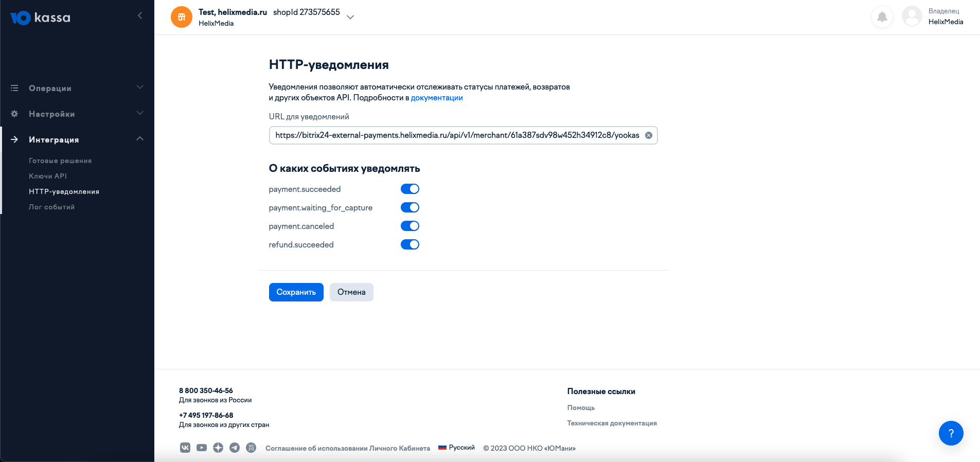Image resolution: width=980 pixels, height=462 pixels.
Task: Switch off the refund.succeeded toggle
Action: click(410, 244)
